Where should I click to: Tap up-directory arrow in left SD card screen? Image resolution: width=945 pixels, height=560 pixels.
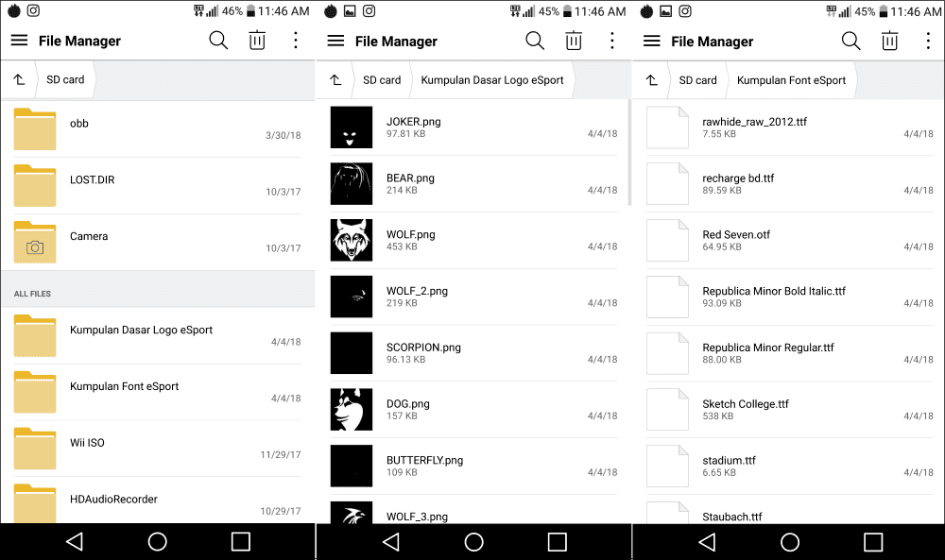pyautogui.click(x=19, y=79)
